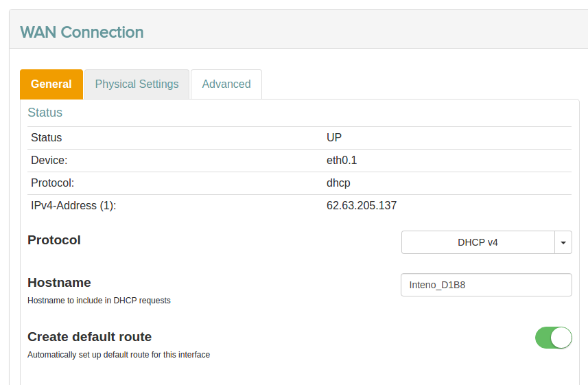Click the eth0.1 device value
The width and height of the screenshot is (588, 385).
(342, 161)
